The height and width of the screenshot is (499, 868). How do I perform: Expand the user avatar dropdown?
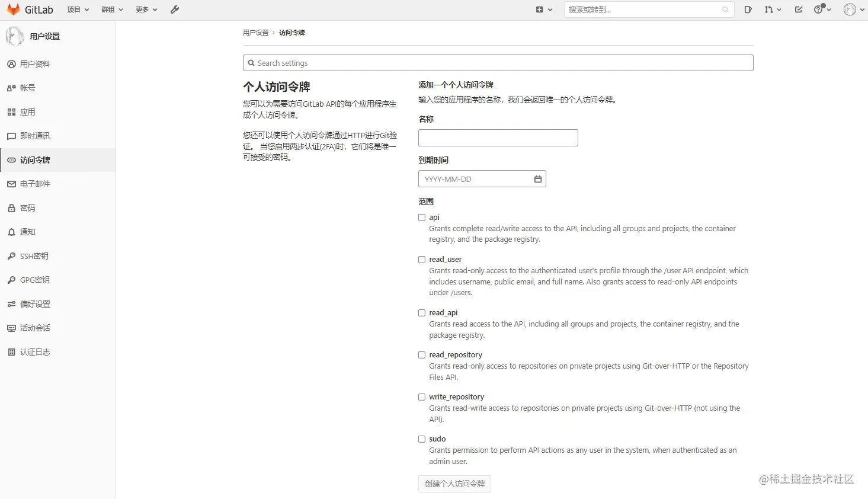click(x=852, y=9)
